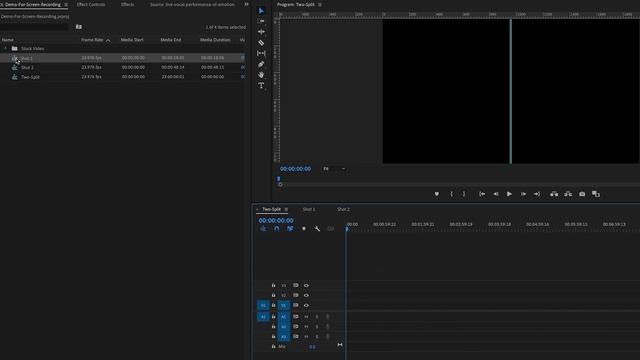640x360 pixels.
Task: Select the Hand tool
Action: tap(261, 75)
